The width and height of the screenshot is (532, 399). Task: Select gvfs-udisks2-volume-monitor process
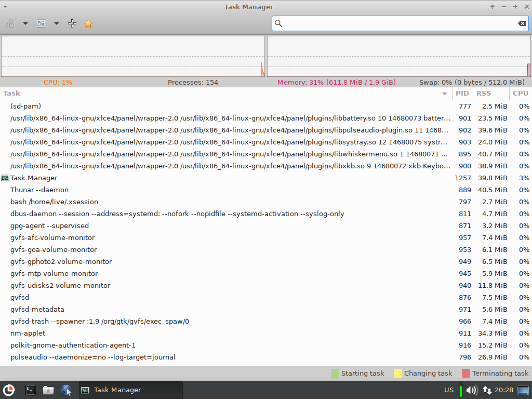tap(266, 285)
